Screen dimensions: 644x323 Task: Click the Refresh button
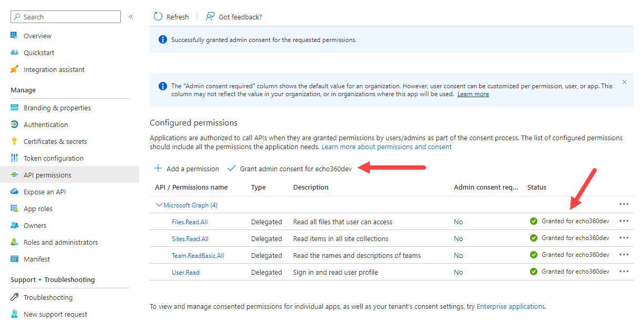[171, 17]
